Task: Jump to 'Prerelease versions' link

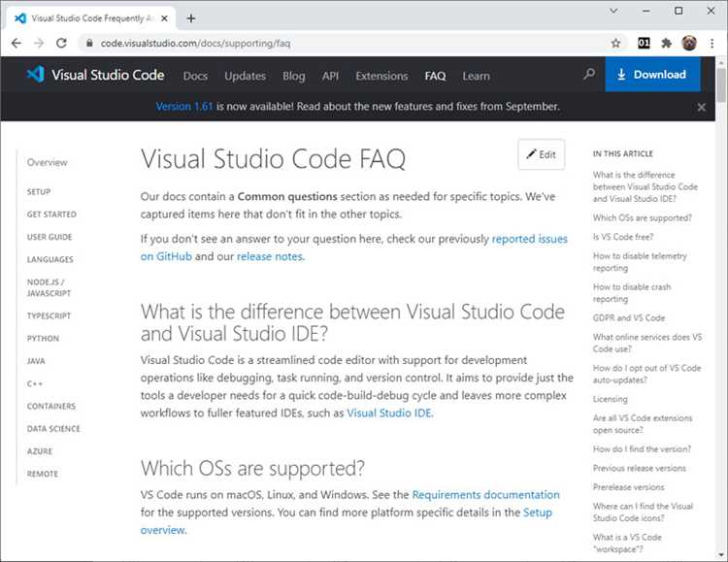Action: click(x=628, y=487)
